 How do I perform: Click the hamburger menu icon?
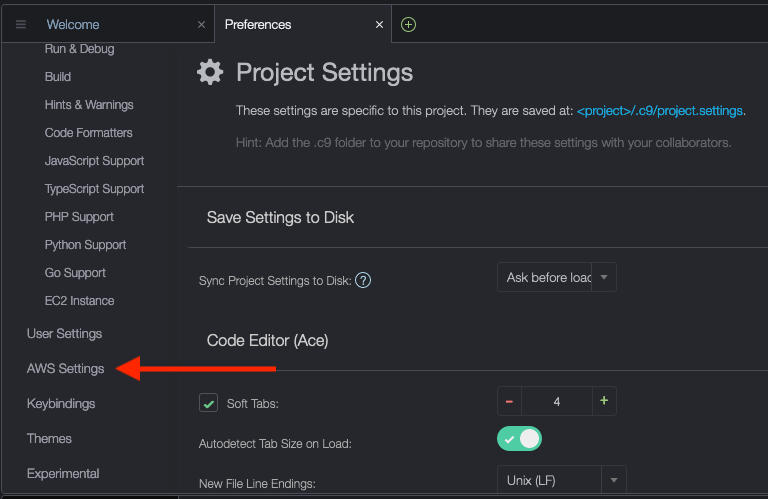21,24
